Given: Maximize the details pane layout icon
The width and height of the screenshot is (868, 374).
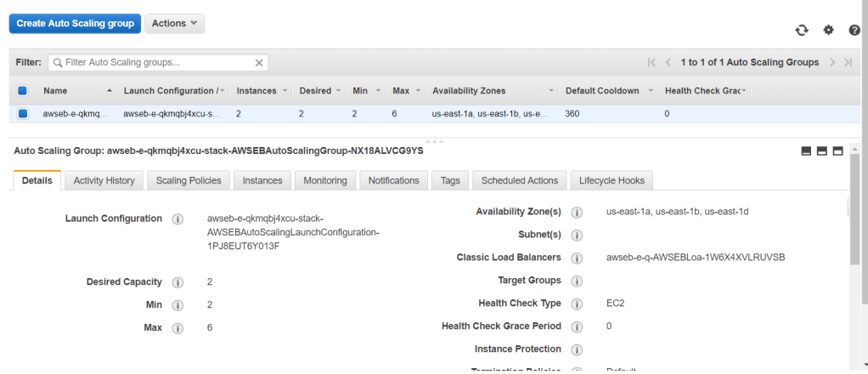Looking at the screenshot, I should [837, 151].
